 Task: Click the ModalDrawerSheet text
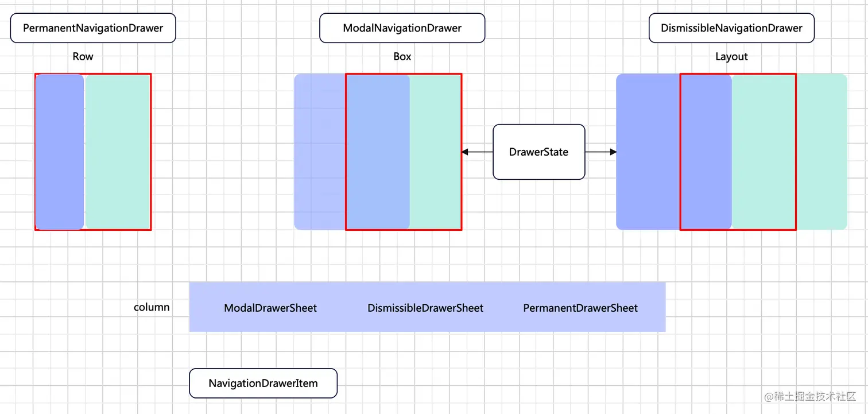(270, 308)
